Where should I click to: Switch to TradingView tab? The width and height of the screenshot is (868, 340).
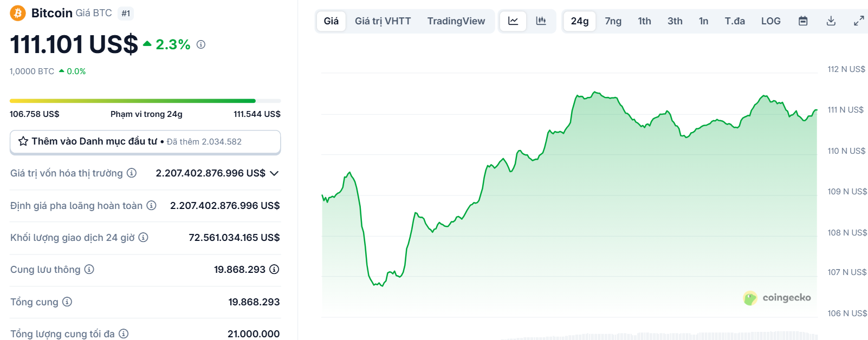[456, 21]
